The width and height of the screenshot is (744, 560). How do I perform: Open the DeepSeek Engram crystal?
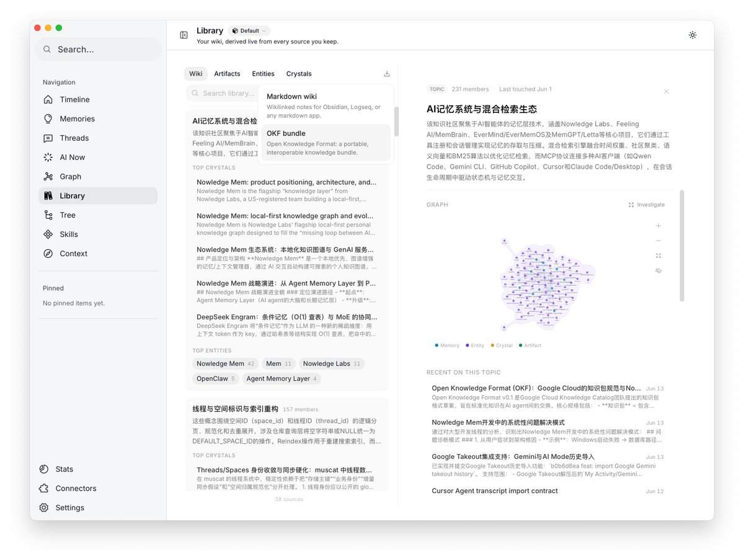click(286, 324)
